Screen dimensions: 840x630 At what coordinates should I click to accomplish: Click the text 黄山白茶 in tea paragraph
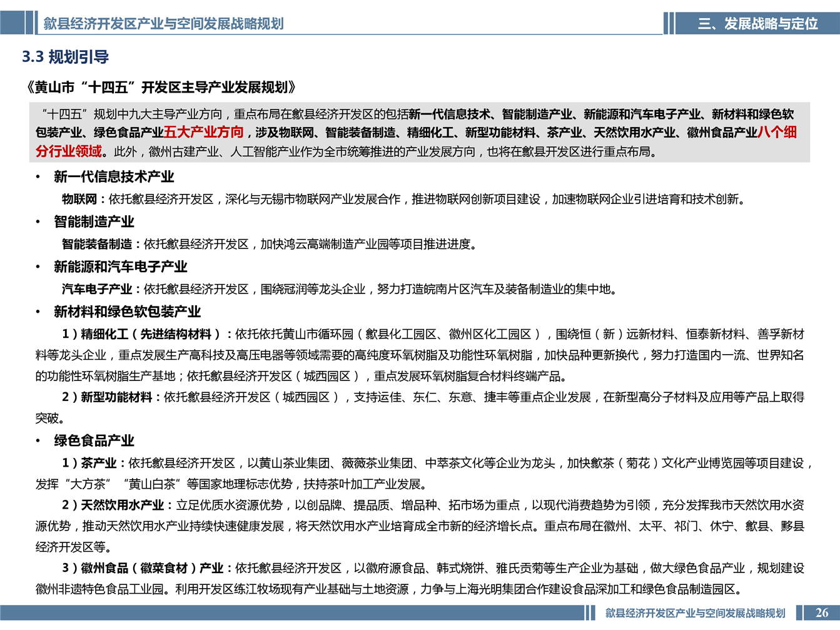152,484
